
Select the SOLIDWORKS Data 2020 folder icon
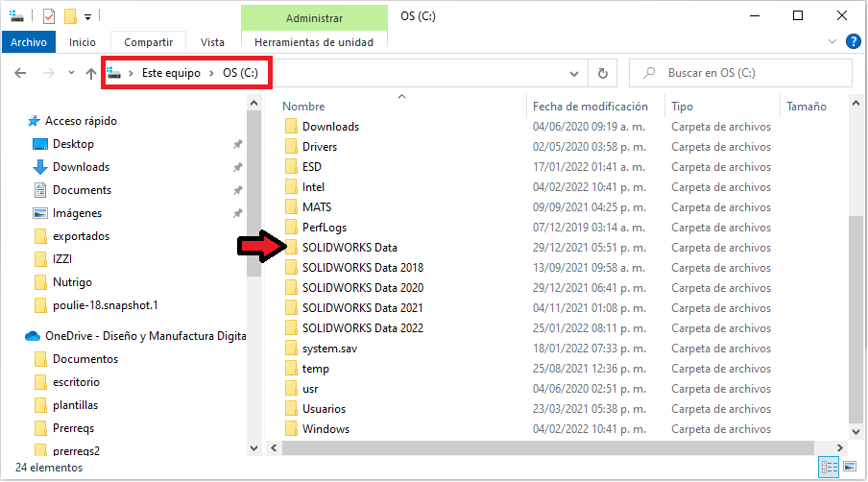tap(291, 288)
